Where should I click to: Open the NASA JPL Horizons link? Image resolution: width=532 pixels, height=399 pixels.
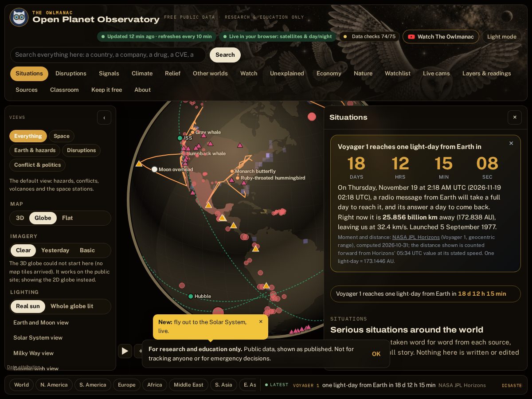click(416, 237)
